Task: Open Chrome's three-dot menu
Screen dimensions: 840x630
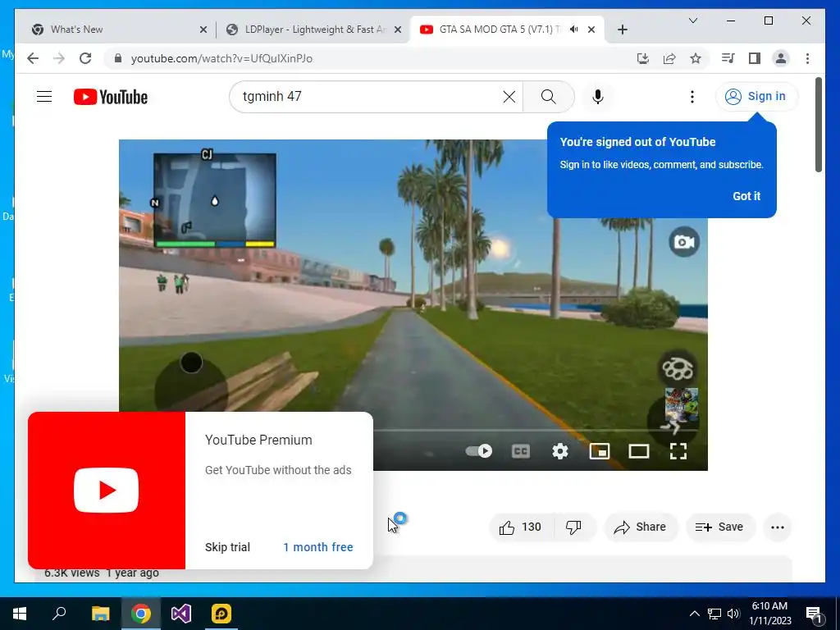Action: [807, 58]
